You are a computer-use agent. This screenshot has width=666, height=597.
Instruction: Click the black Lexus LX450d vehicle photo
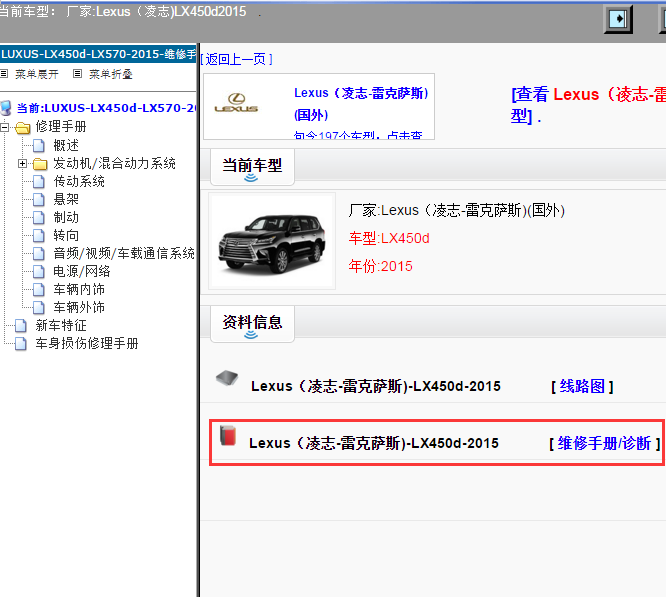[272, 241]
